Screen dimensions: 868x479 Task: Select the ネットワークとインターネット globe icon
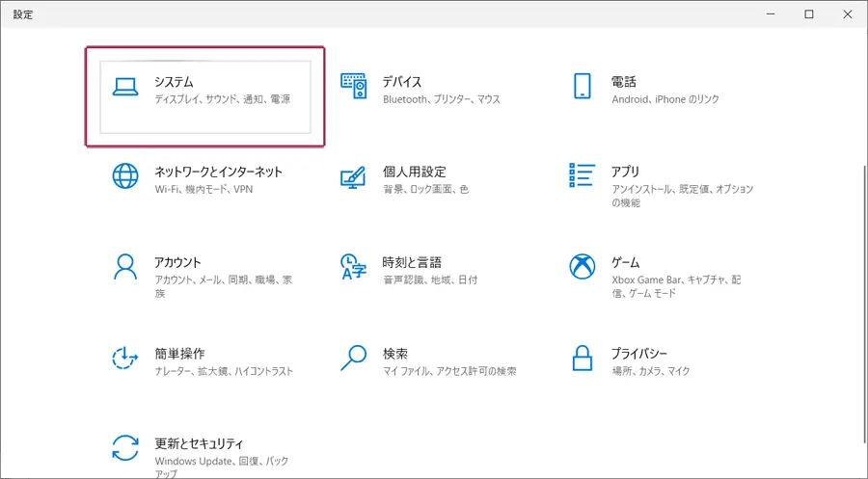coord(125,176)
